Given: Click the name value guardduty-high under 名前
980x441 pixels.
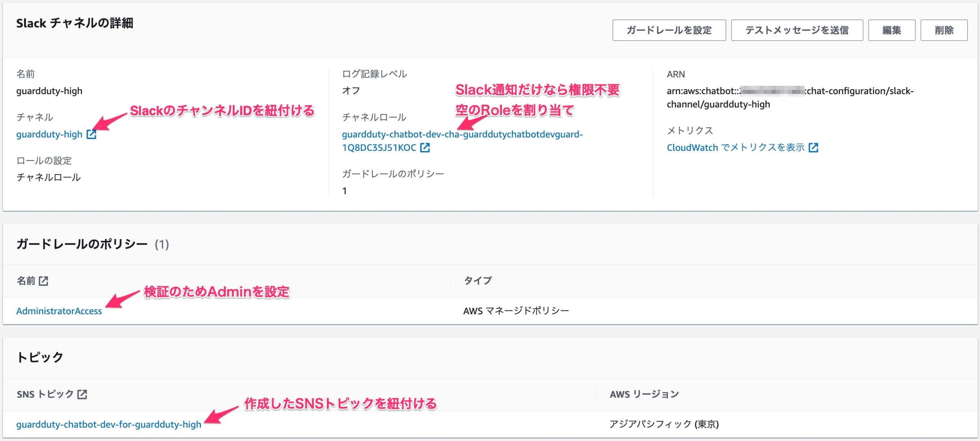Looking at the screenshot, I should point(49,91).
